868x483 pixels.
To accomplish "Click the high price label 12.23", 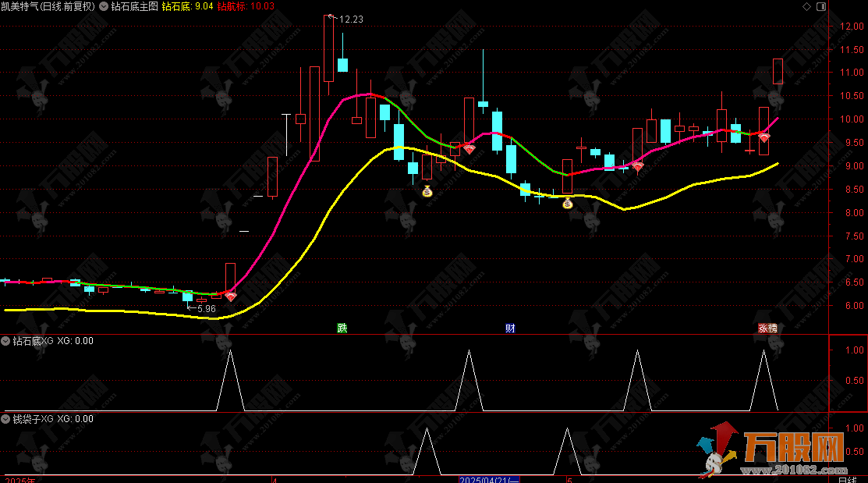I will (351, 20).
